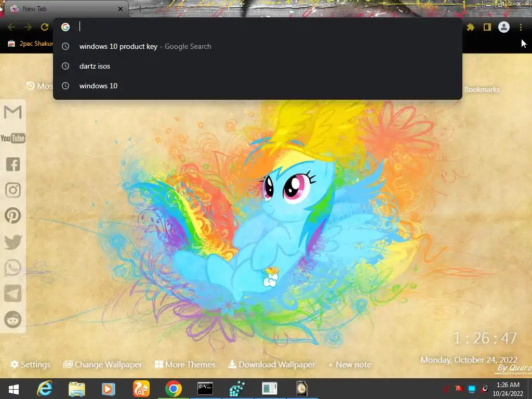Open the Windows Start menu
This screenshot has width=532, height=399.
coord(14,389)
